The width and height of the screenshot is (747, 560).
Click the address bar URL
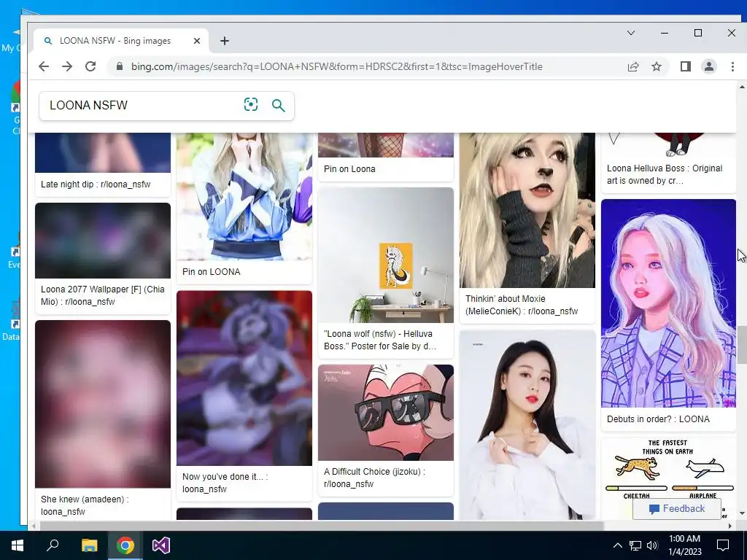(337, 66)
